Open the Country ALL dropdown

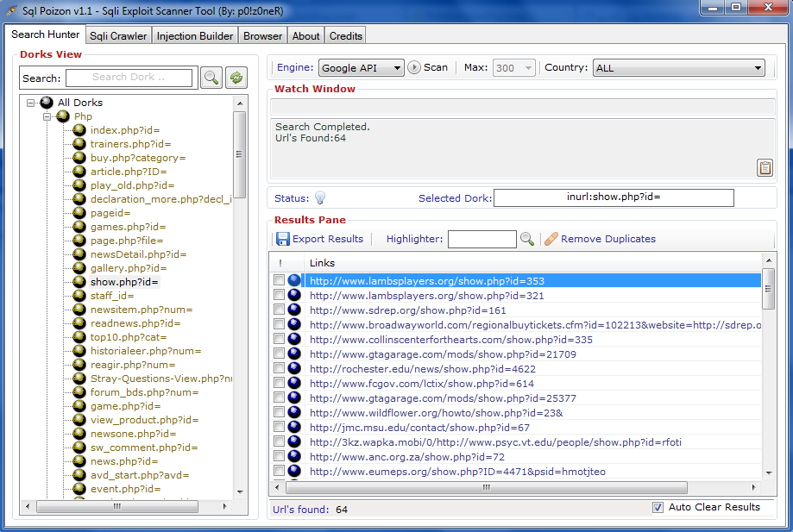pos(679,68)
